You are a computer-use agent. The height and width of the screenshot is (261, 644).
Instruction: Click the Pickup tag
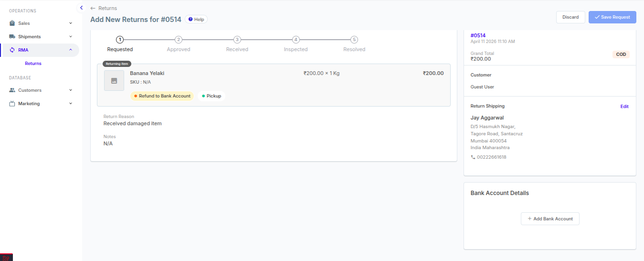(211, 96)
